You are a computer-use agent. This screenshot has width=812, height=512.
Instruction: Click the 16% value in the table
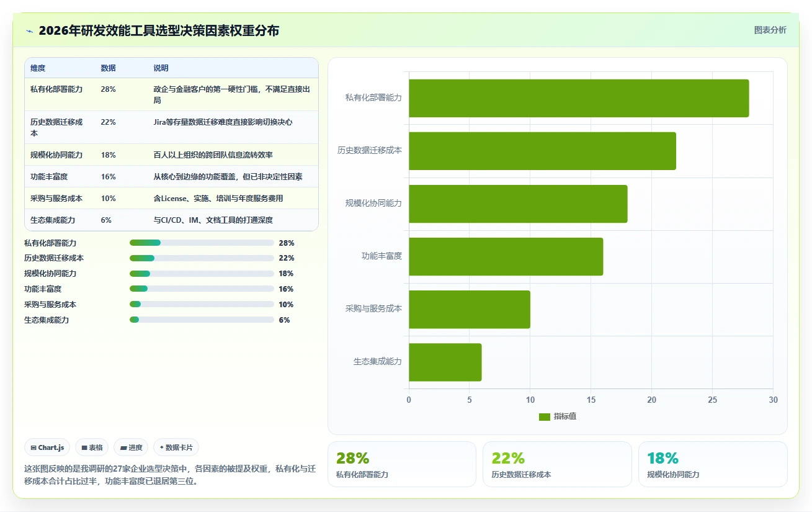tap(108, 177)
